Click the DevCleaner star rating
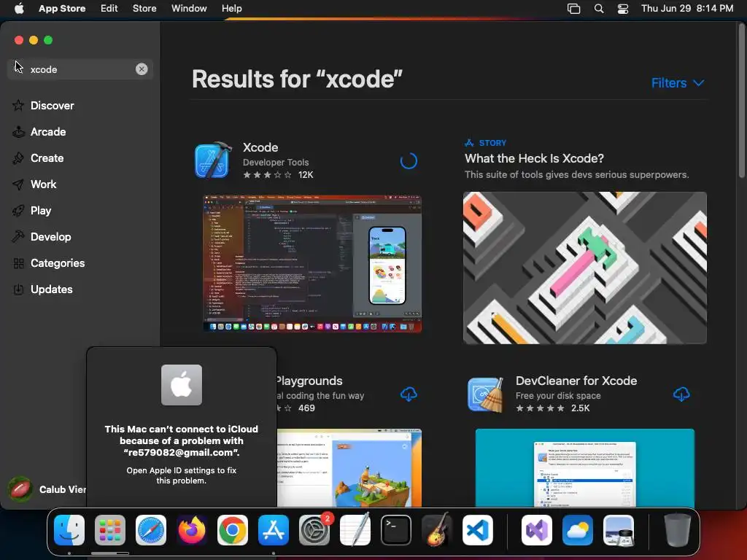This screenshot has height=560, width=747. click(541, 408)
